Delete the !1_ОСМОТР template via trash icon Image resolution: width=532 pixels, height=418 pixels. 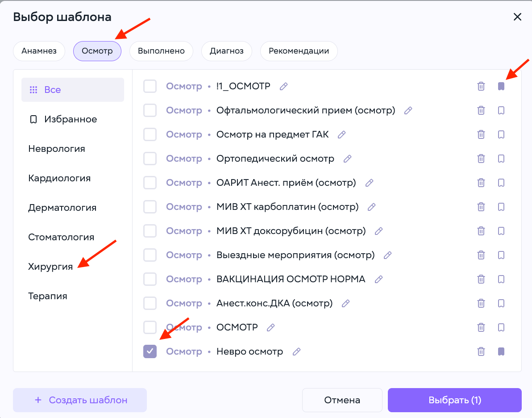coord(481,86)
